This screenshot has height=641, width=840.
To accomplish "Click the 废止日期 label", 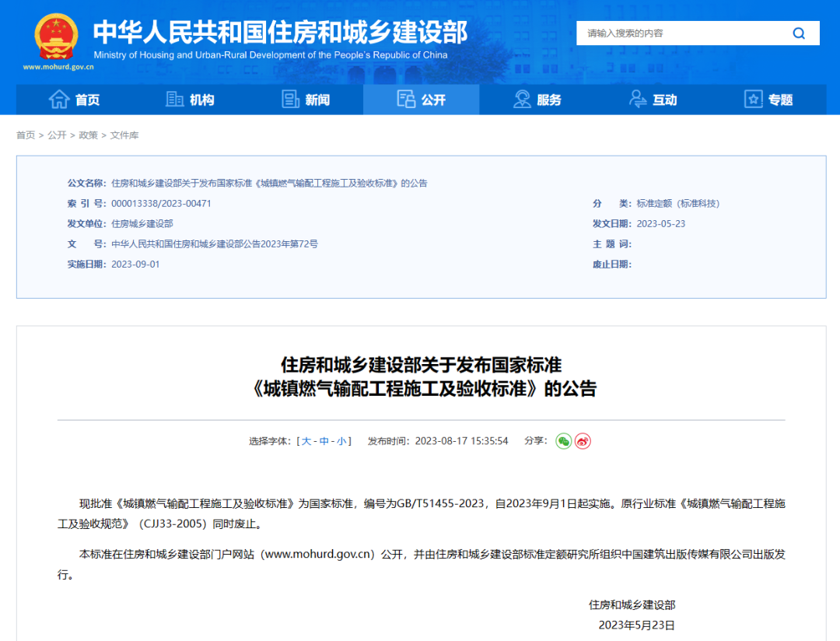I will click(x=612, y=264).
